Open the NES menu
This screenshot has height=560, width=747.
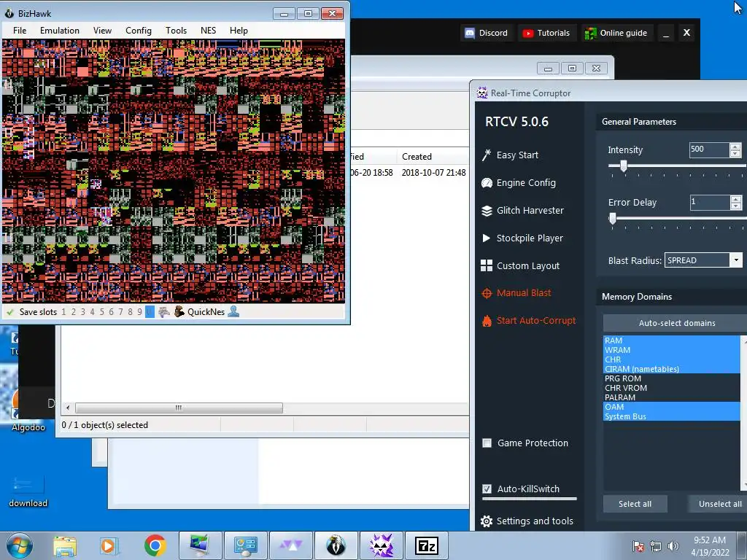click(x=208, y=31)
